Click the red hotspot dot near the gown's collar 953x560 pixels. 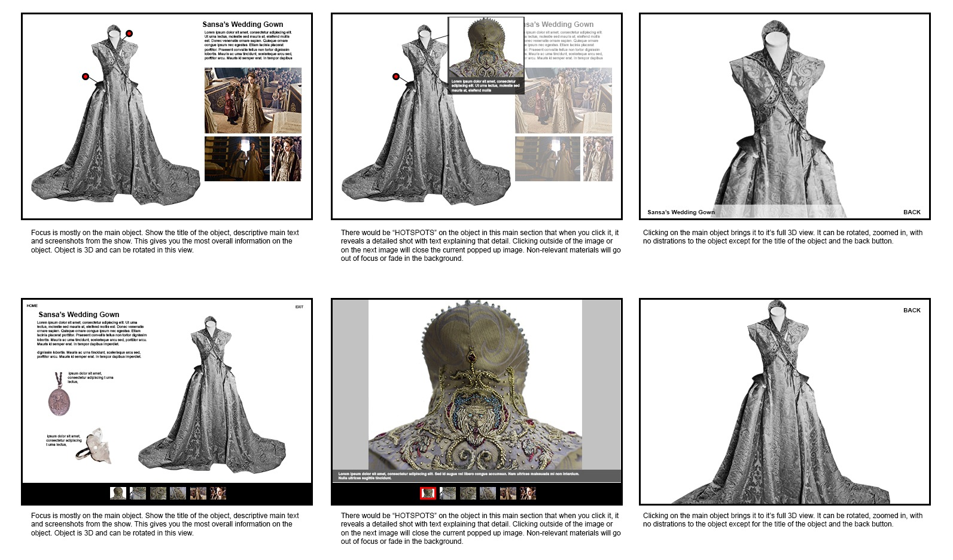point(129,34)
